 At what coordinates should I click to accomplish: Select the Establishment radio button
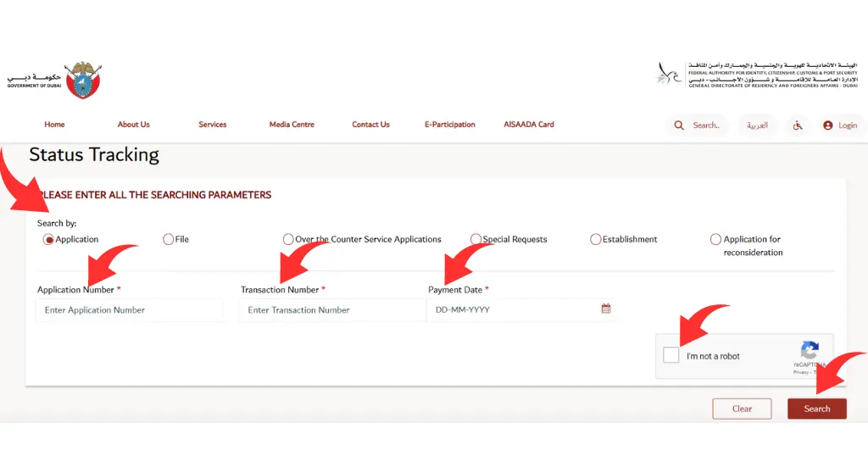tap(596, 239)
